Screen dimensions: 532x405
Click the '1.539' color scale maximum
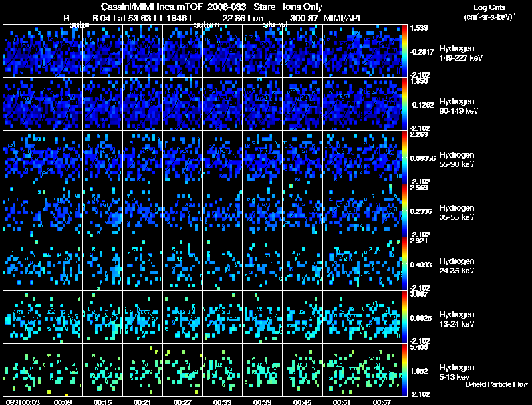click(419, 28)
